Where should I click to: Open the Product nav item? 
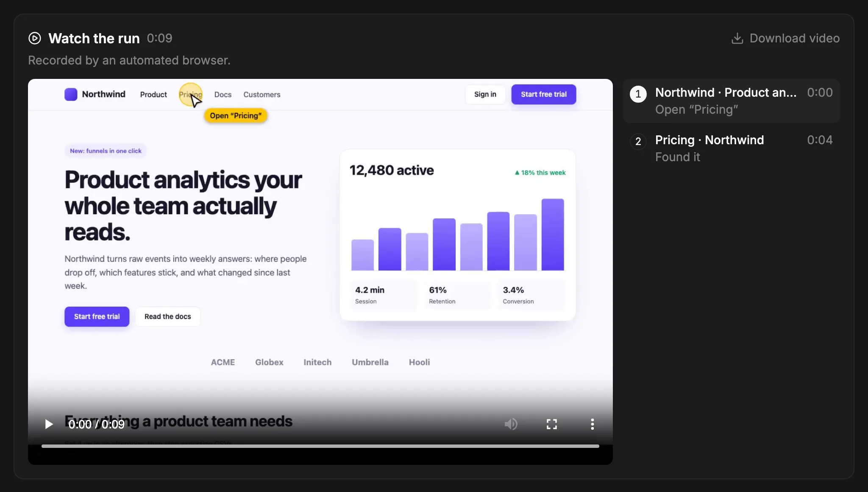click(153, 95)
